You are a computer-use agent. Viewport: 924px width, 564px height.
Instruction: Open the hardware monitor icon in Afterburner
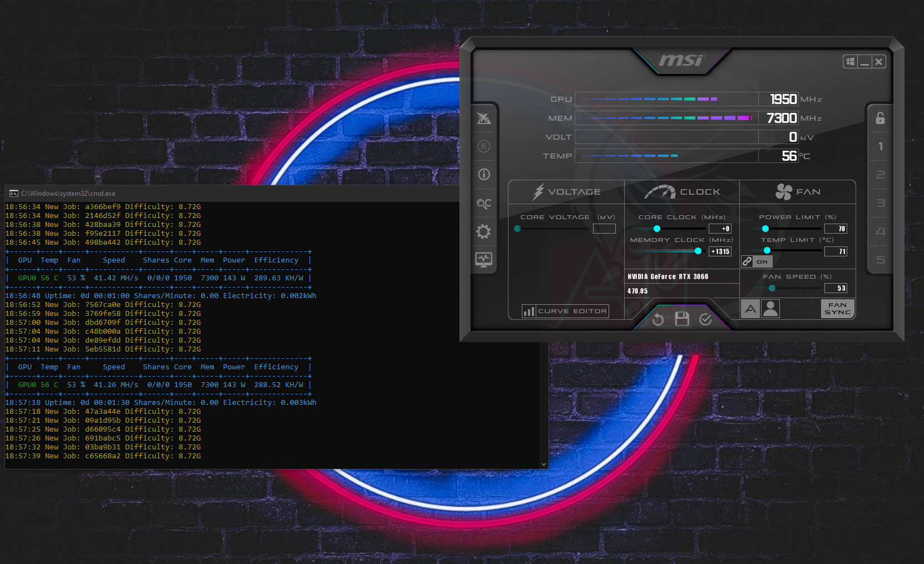483,260
